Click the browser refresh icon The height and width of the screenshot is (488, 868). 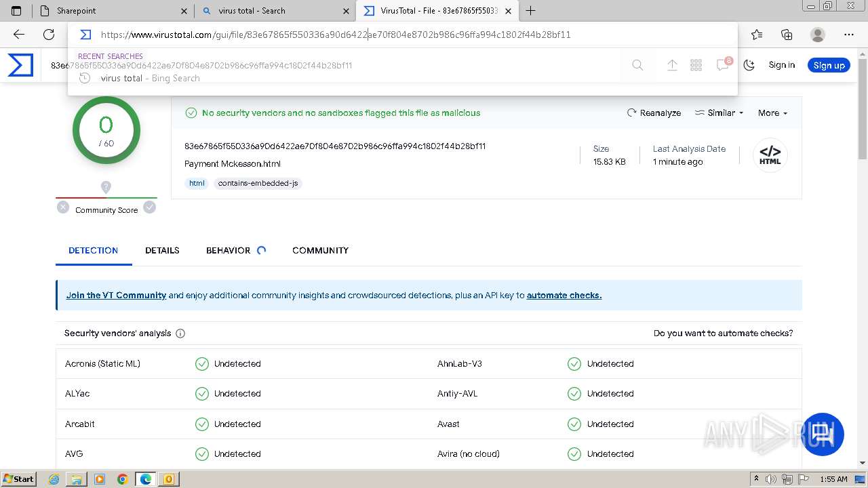[x=49, y=35]
